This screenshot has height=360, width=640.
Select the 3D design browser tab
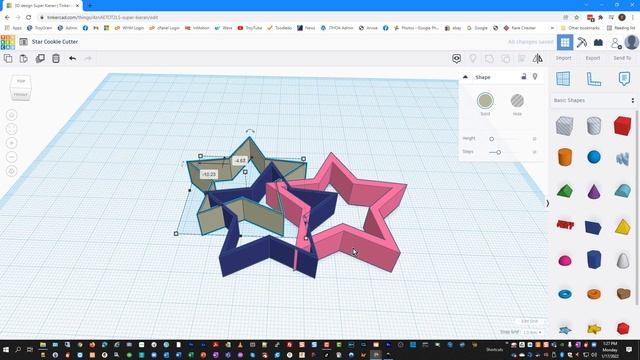[x=42, y=6]
